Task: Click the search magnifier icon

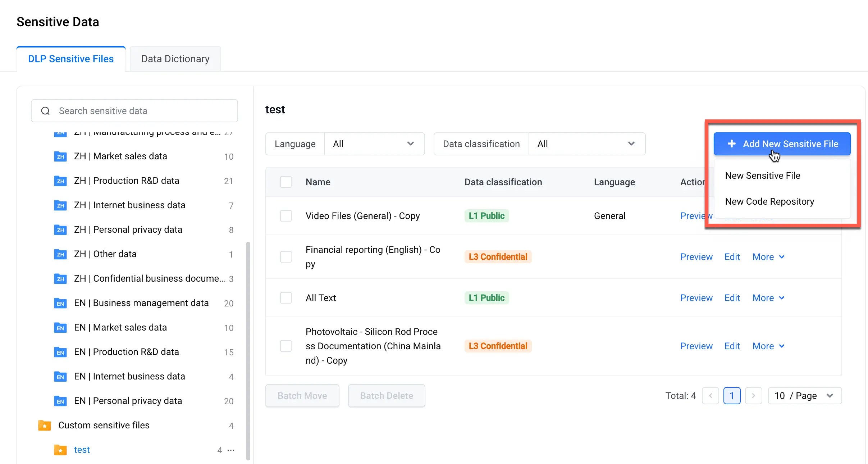Action: click(x=45, y=111)
